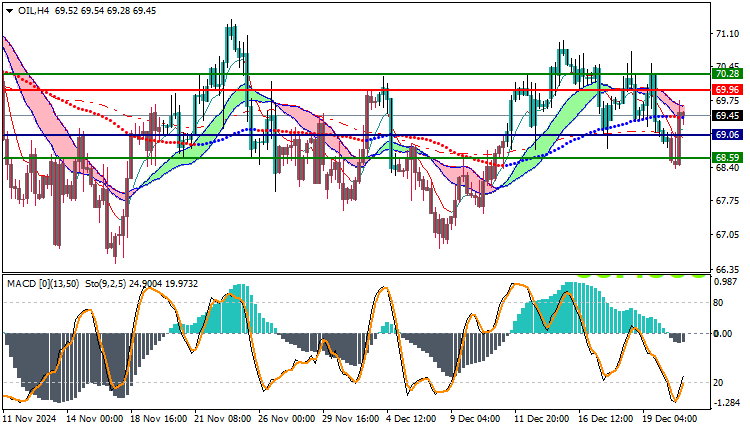750x430 pixels.
Task: Click the 16 Dec 12:00 date label
Action: click(x=607, y=419)
